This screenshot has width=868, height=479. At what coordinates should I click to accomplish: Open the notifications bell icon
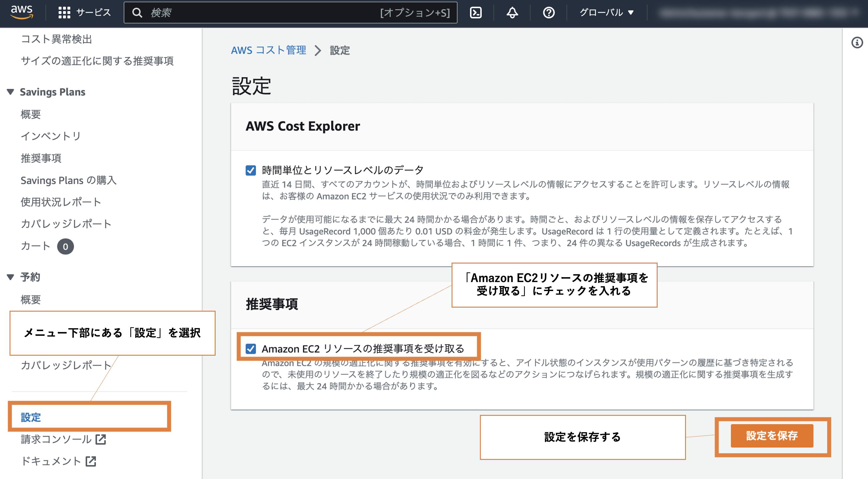[512, 12]
